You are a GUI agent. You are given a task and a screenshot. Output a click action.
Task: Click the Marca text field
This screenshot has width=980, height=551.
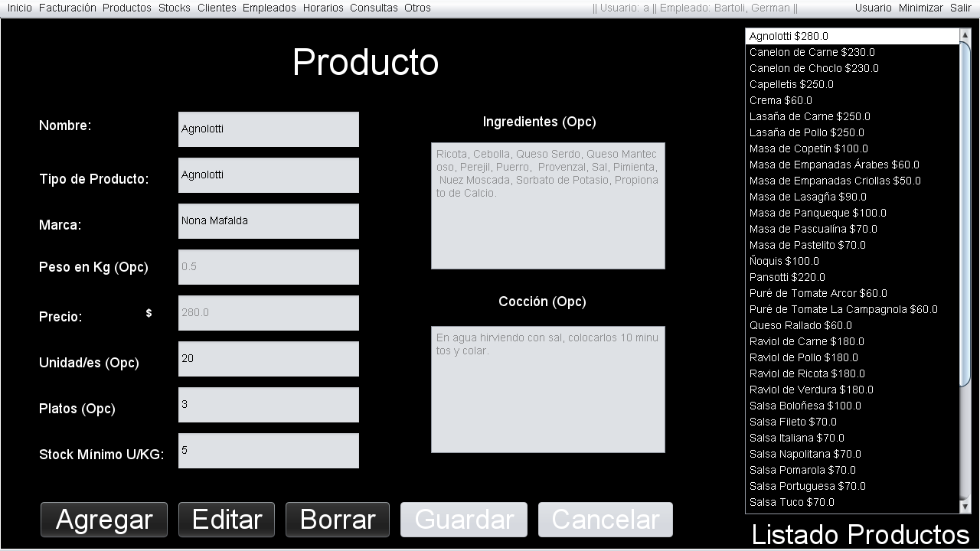click(x=268, y=220)
